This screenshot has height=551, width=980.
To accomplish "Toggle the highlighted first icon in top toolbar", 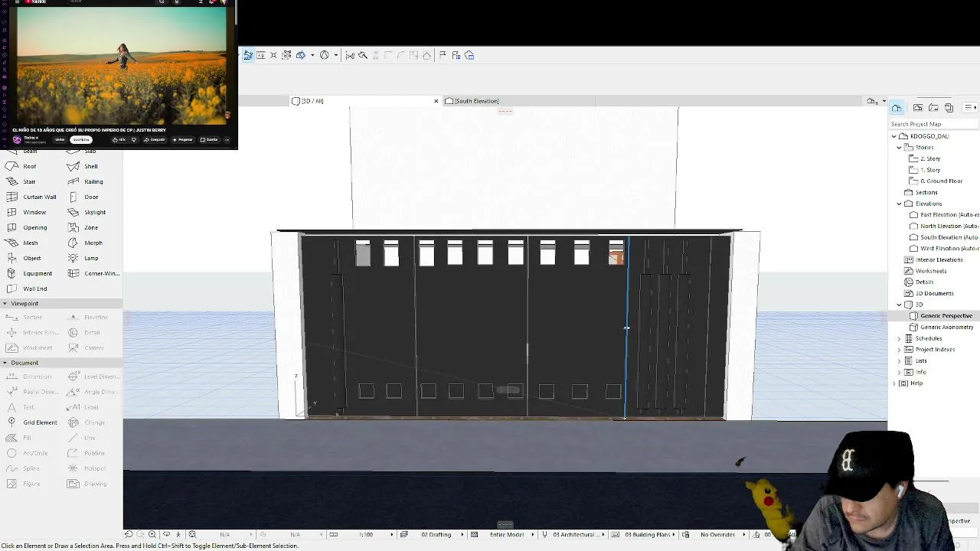I will 248,55.
